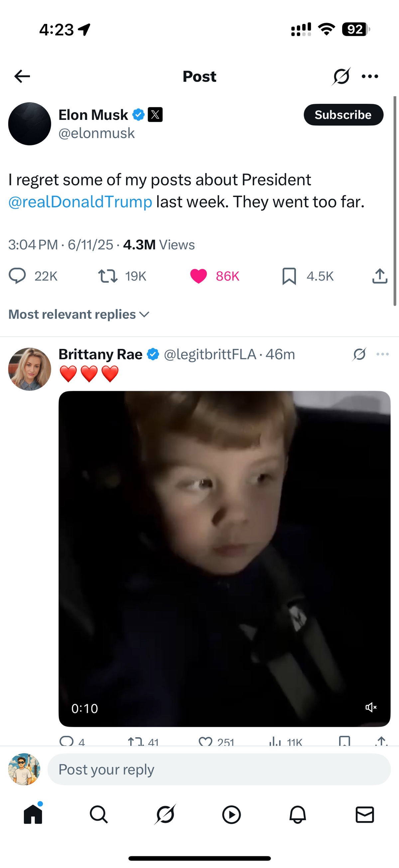The image size is (399, 868).
Task: Open Grok icon on Brittany Rae's reply
Action: point(360,354)
